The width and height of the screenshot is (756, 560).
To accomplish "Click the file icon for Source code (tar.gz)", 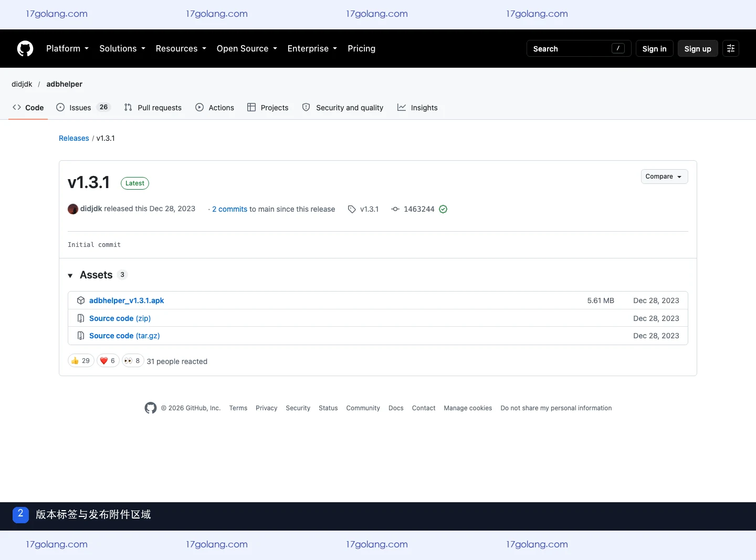I will [x=81, y=336].
